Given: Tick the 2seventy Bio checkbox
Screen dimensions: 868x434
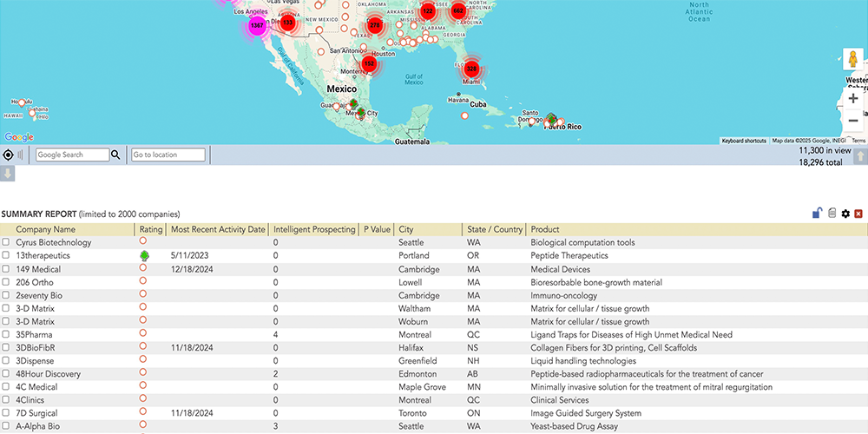Looking at the screenshot, I should tap(5, 296).
